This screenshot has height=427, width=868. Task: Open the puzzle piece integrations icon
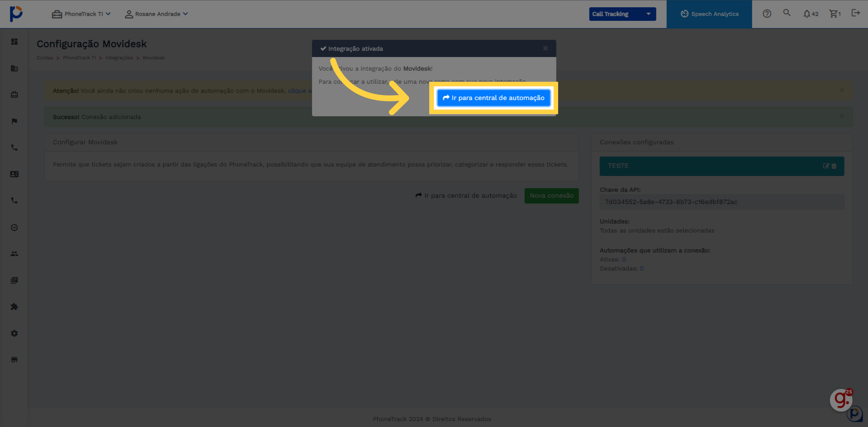(14, 307)
